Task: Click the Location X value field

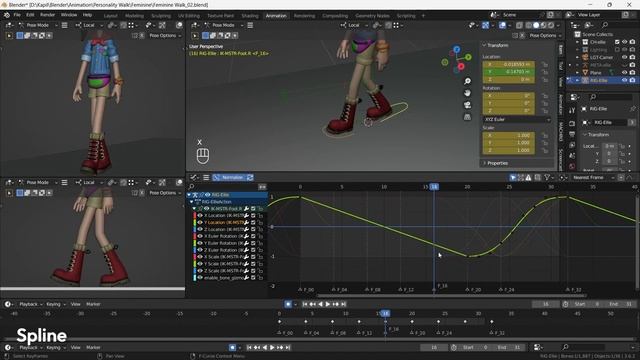Action: (x=509, y=64)
